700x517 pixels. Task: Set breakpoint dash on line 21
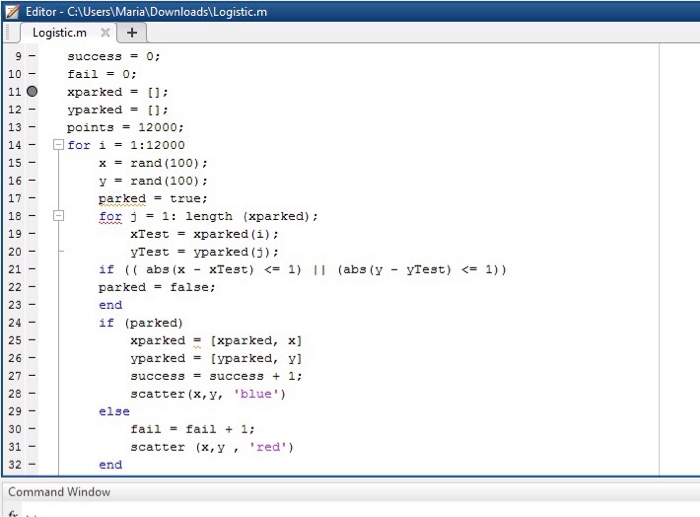[32, 269]
